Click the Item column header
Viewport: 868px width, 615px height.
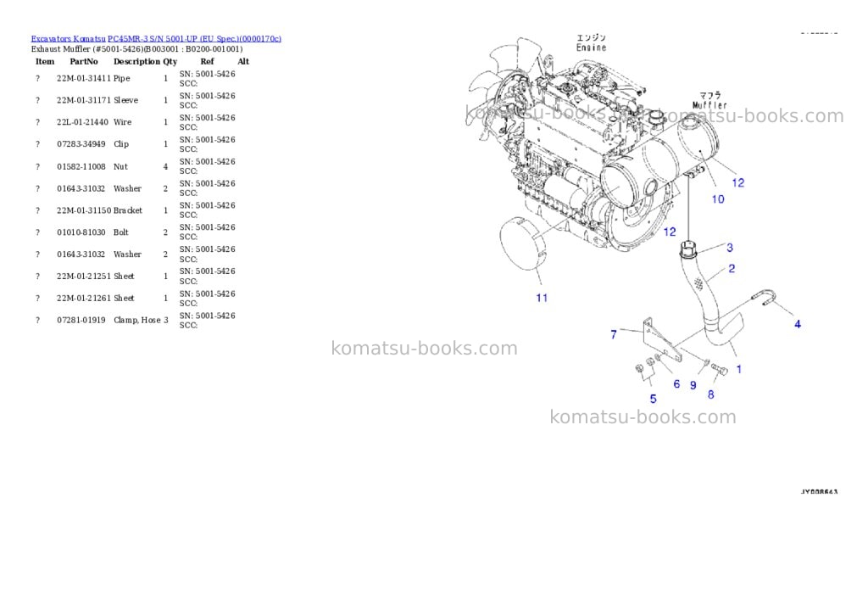(x=45, y=61)
